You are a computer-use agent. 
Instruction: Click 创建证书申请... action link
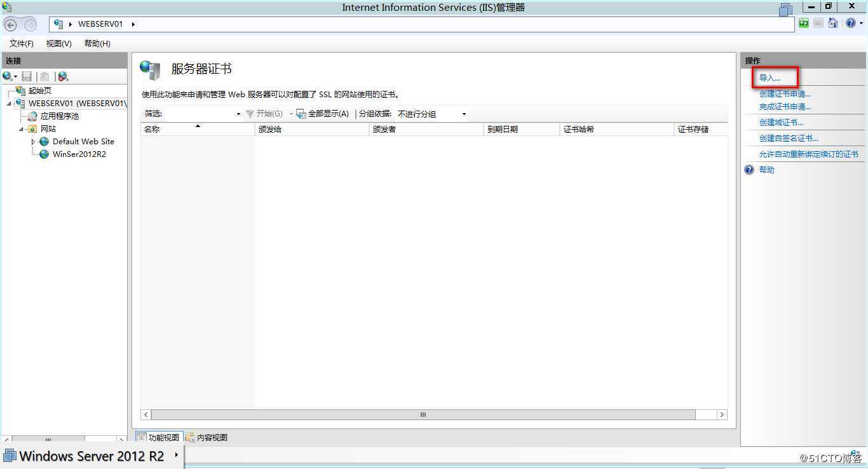pos(785,94)
